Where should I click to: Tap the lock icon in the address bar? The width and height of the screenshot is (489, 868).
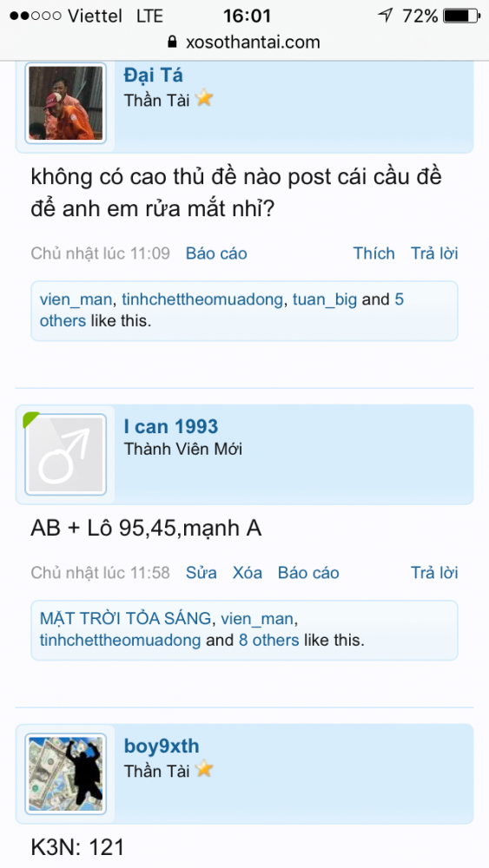click(172, 42)
